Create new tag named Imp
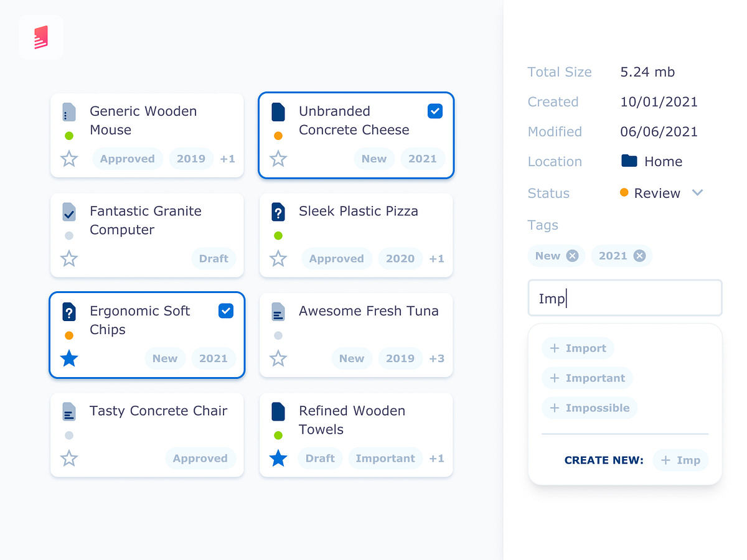Image resolution: width=747 pixels, height=560 pixels. 680,460
